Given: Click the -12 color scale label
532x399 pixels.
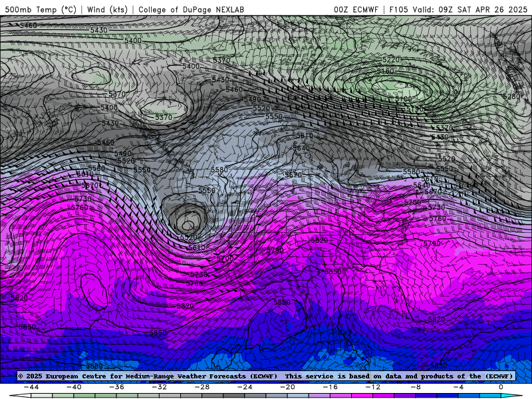Looking at the screenshot, I should point(373,387).
